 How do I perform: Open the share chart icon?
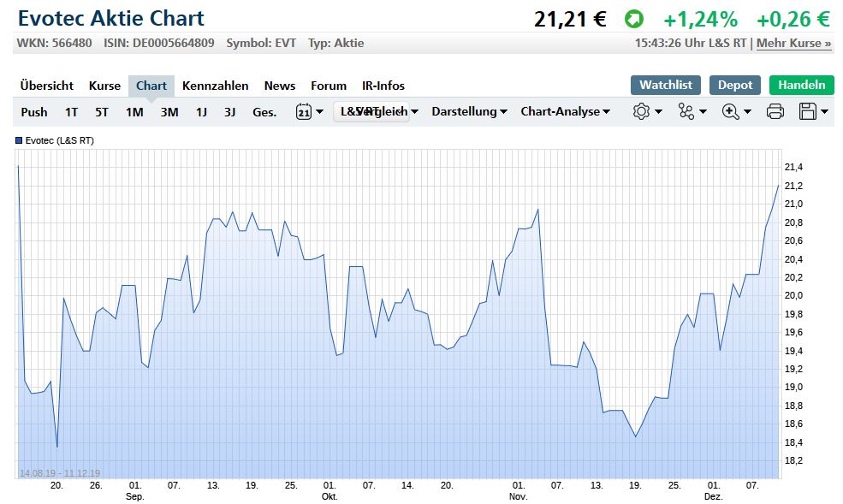686,112
